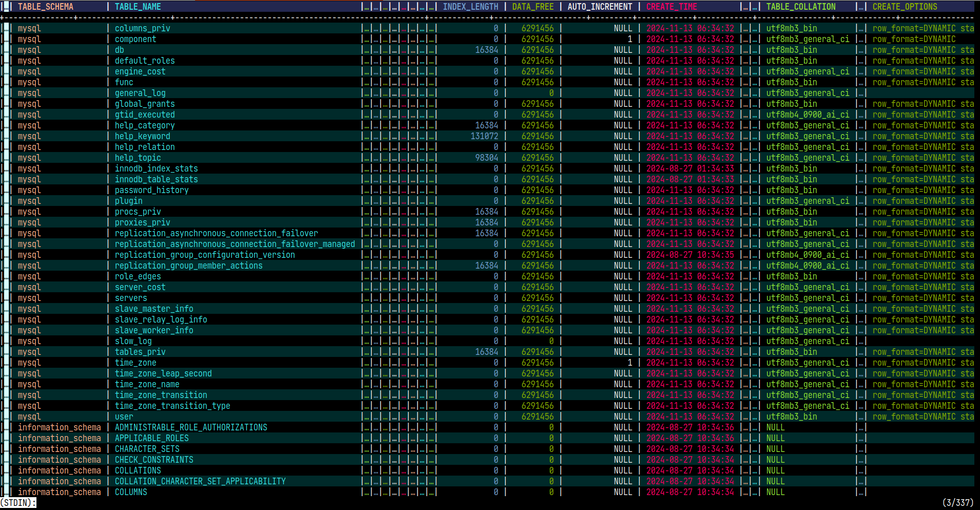Click NULL collation in COLLATIONS row
The width and height of the screenshot is (980, 510).
(x=776, y=470)
